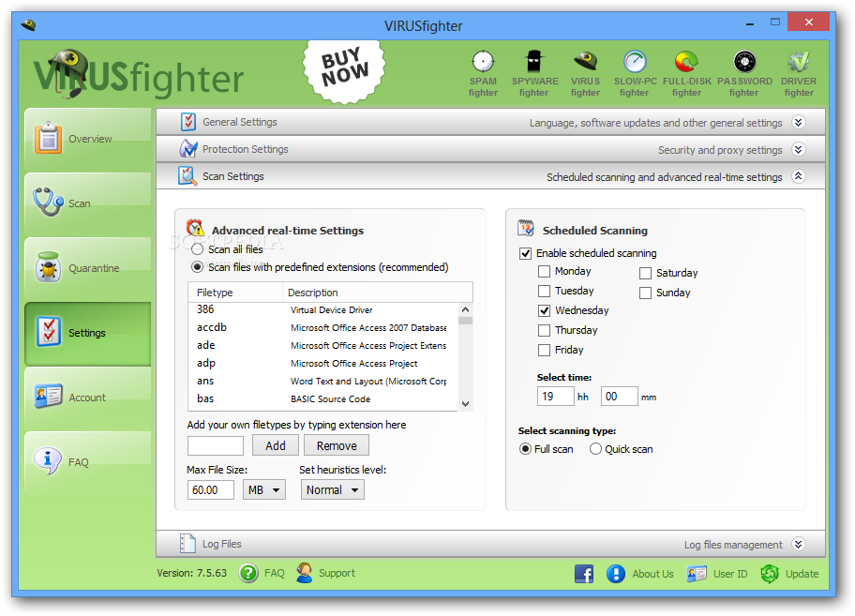Check the Sunday checkbox

(x=646, y=293)
